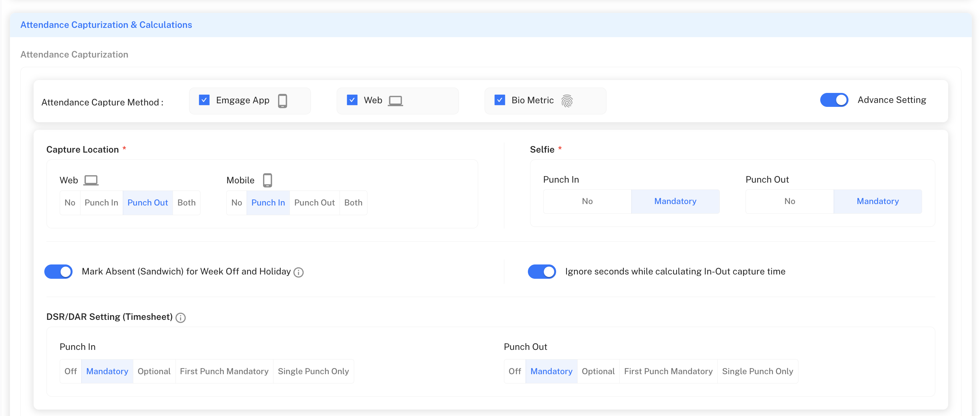This screenshot has height=416, width=980.
Task: Click the phone icon beside Mobile under Capture Location
Action: coord(268,180)
